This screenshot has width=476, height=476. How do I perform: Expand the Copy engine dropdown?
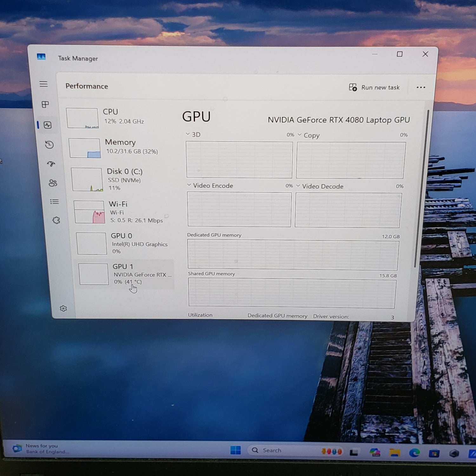pos(300,135)
